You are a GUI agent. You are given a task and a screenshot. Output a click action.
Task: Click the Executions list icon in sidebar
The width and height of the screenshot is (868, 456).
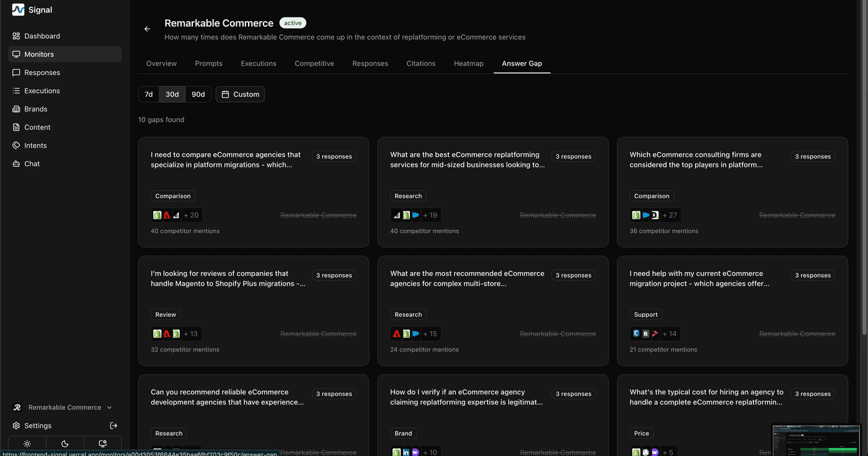(16, 90)
